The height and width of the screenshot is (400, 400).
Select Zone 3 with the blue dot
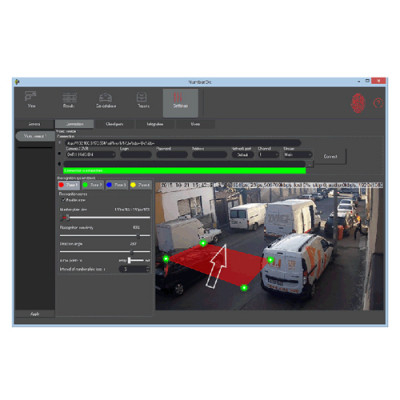tap(117, 185)
